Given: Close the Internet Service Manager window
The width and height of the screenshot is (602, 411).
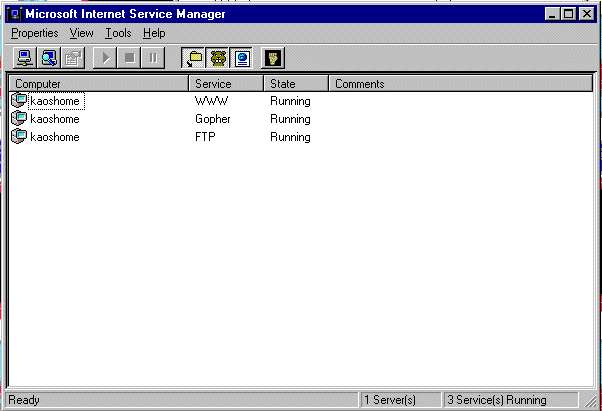Looking at the screenshot, I should [x=587, y=14].
